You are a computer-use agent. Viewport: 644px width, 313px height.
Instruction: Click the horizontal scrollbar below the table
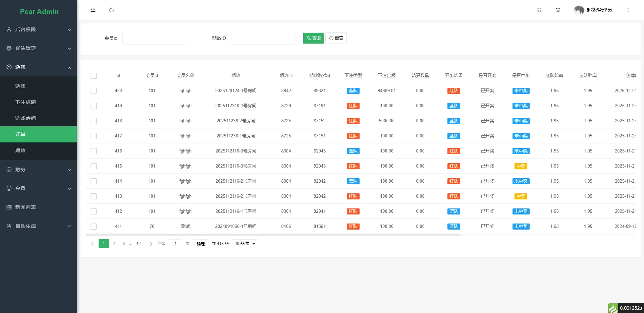273,235
